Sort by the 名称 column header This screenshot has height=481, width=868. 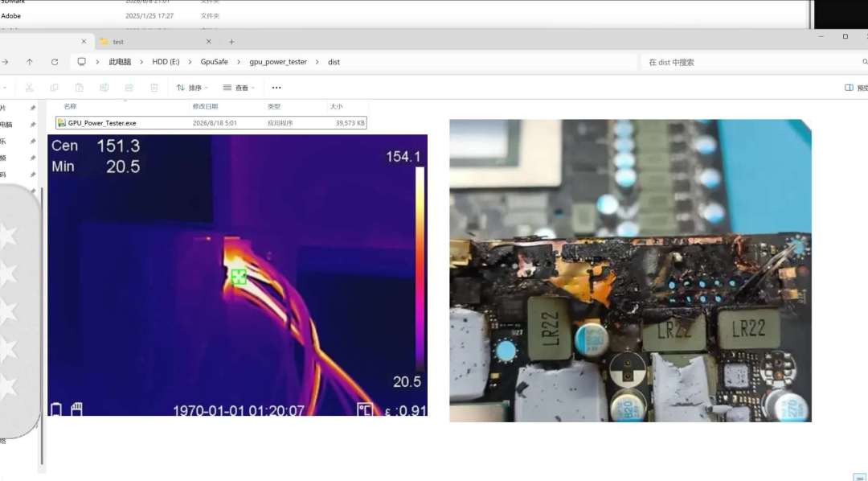(70, 106)
